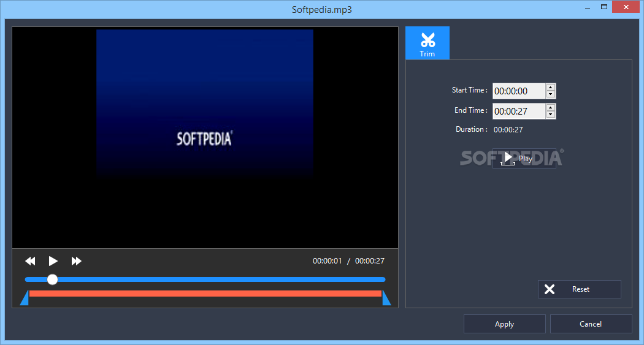Screen dimensions: 644x345
Task: Reset the trim settings
Action: pyautogui.click(x=580, y=289)
